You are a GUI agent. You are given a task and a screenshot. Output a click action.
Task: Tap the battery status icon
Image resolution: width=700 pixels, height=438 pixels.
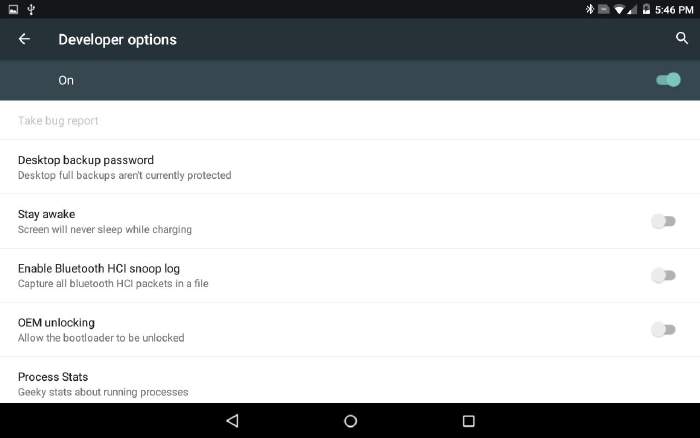point(645,9)
